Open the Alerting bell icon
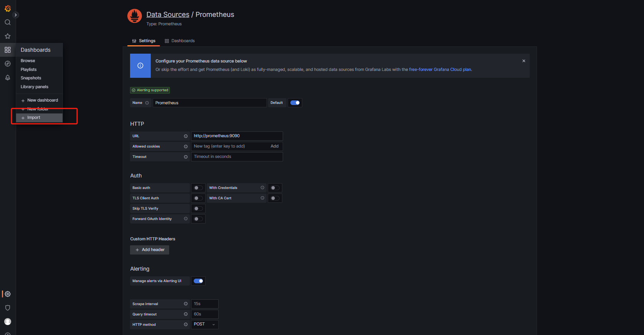 [x=8, y=77]
